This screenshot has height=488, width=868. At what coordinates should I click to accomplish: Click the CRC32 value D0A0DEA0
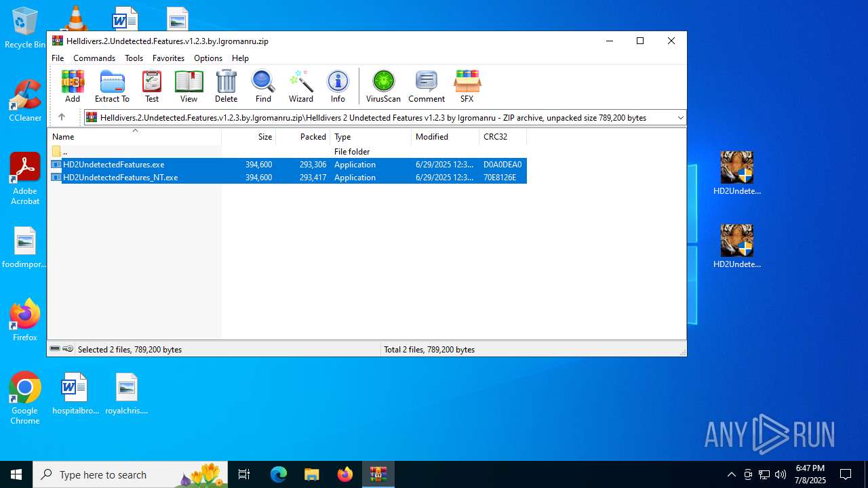click(502, 165)
